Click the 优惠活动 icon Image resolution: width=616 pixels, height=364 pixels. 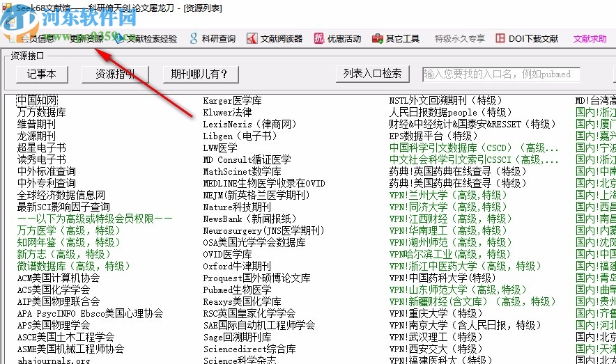pos(318,38)
